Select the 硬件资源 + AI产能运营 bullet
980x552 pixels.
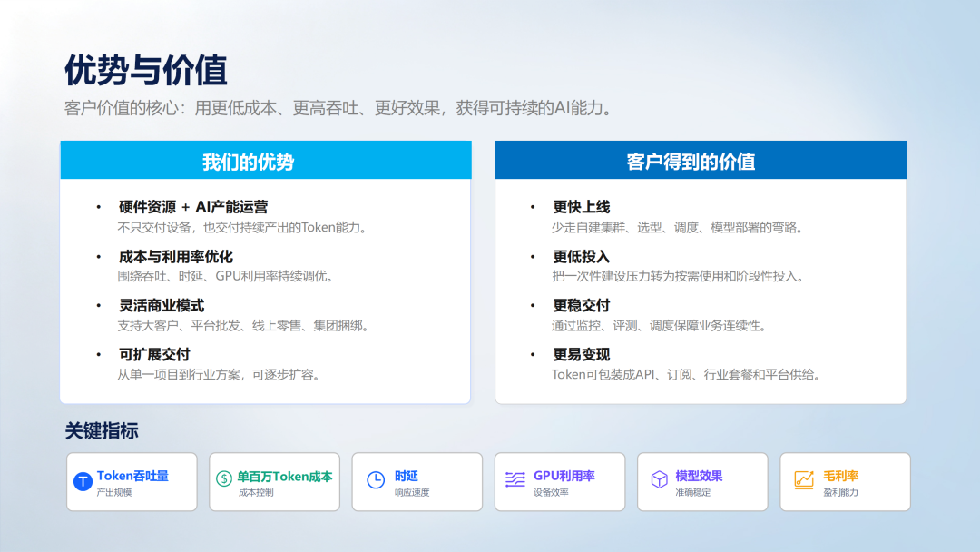193,207
